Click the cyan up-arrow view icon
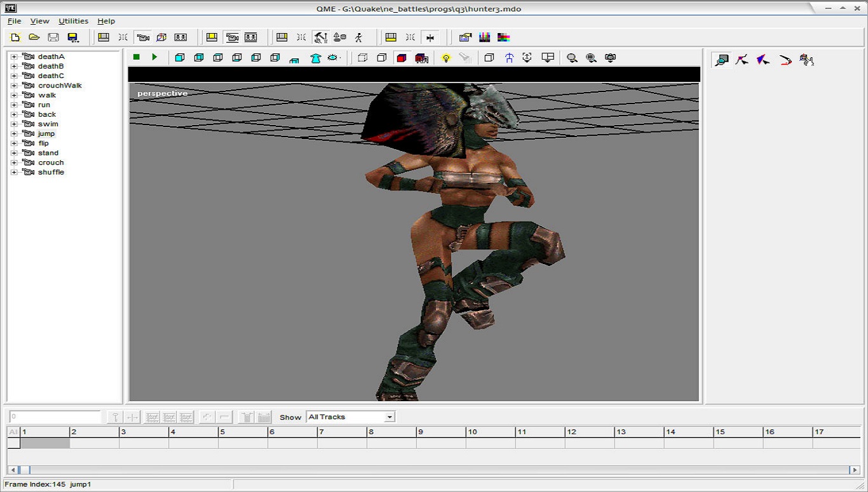Screen dimensions: 868x492 [315, 58]
